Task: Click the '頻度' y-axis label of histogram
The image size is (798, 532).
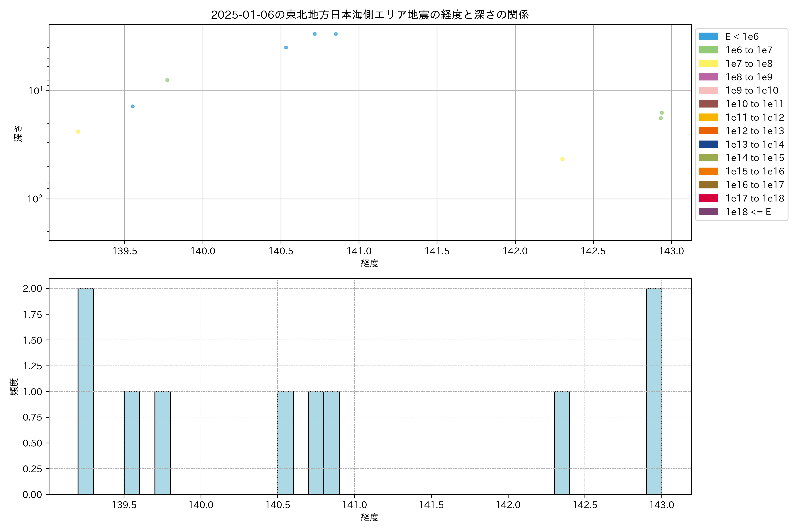Action: coord(14,387)
